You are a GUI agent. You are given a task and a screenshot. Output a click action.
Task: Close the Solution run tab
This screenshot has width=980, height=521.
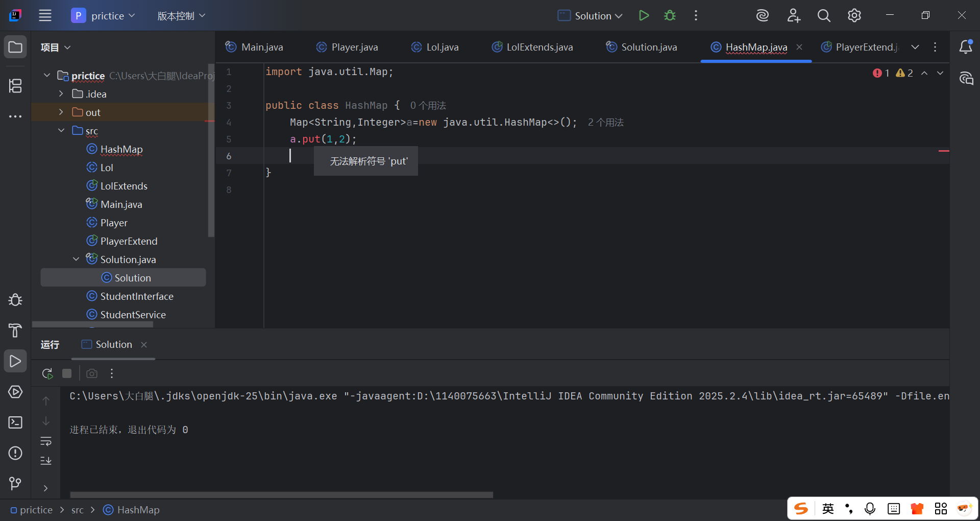[x=144, y=345]
